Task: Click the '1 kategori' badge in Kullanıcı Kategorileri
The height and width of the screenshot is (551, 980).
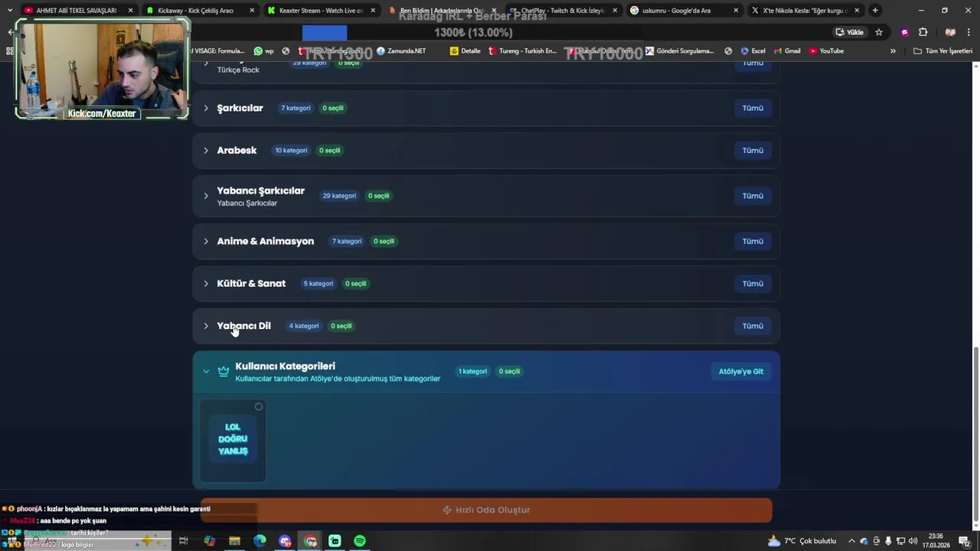Action: coord(472,371)
